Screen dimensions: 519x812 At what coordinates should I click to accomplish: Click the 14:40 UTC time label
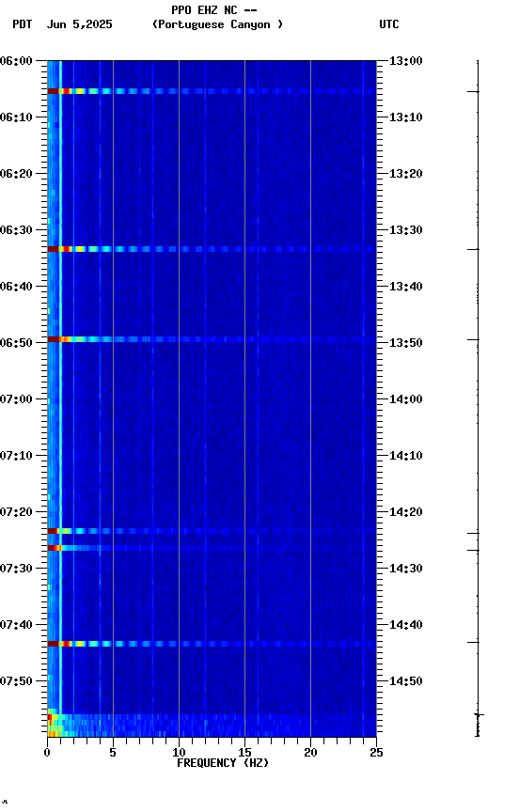pos(406,626)
